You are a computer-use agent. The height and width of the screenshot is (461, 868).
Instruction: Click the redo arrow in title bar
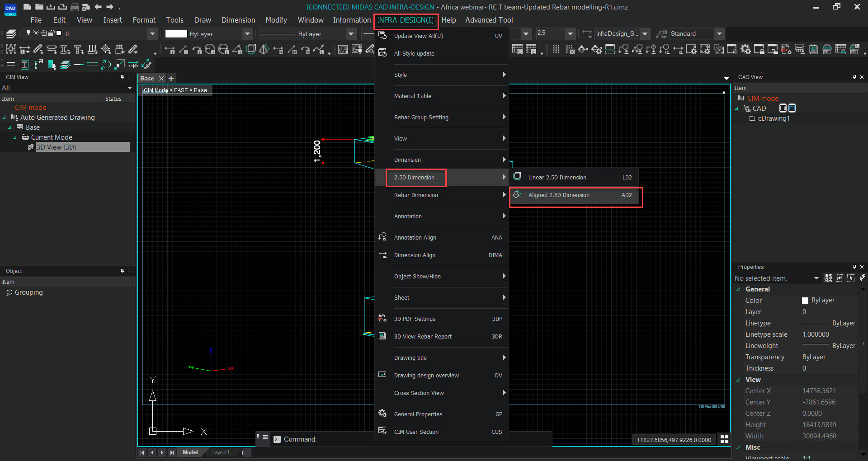click(110, 7)
